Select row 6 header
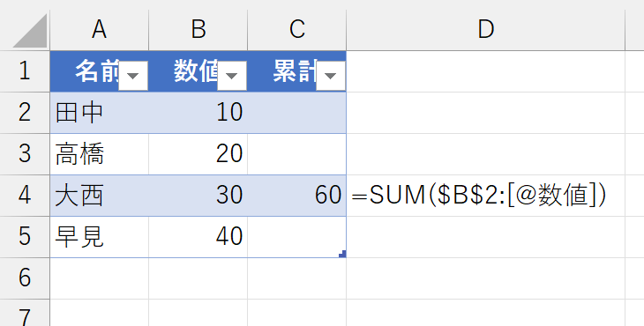Viewport: 644px width, 326px height. click(25, 278)
